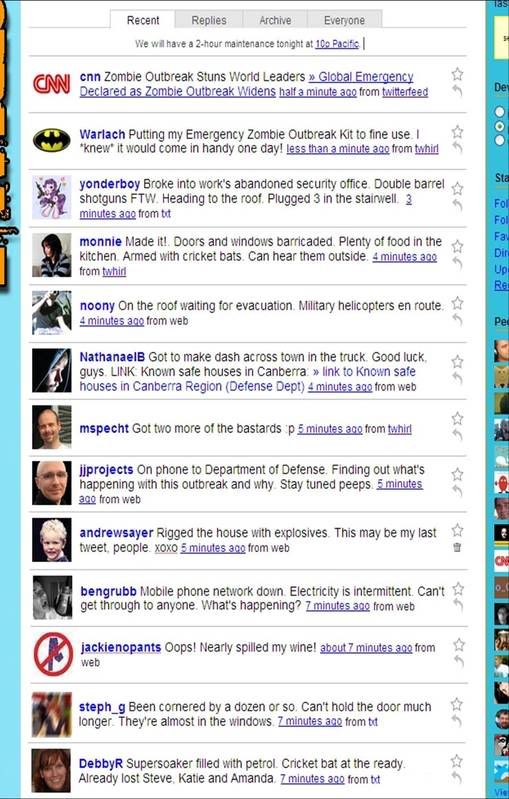The image size is (509, 799).
Task: Open the CNN avatar thumbnail
Action: tap(51, 83)
